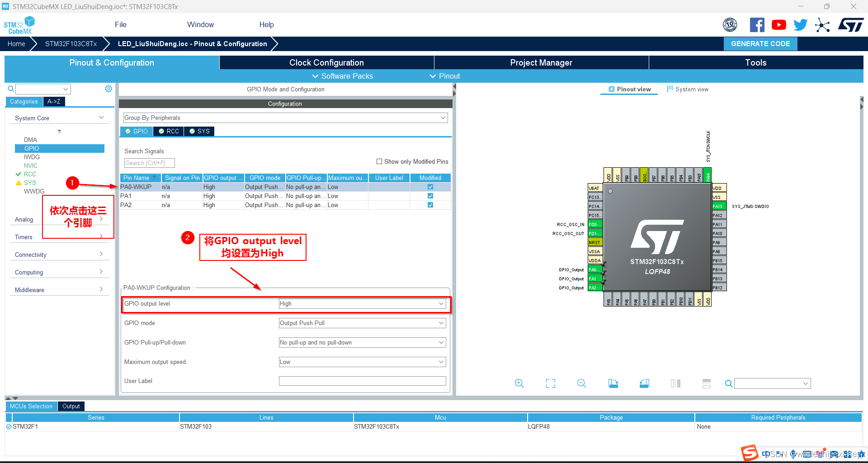
Task: Open the Help menu
Action: click(267, 25)
